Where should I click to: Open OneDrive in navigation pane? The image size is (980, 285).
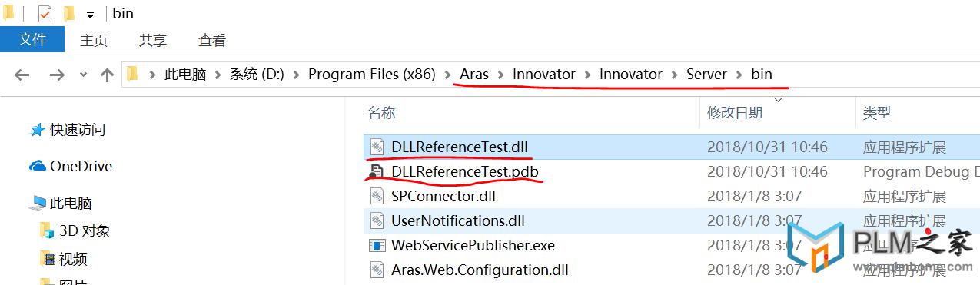point(71,166)
